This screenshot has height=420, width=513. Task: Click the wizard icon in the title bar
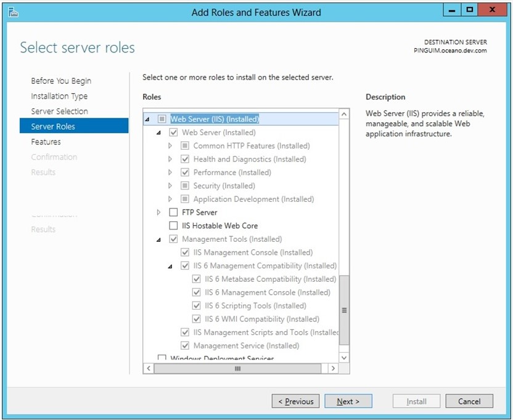click(13, 12)
